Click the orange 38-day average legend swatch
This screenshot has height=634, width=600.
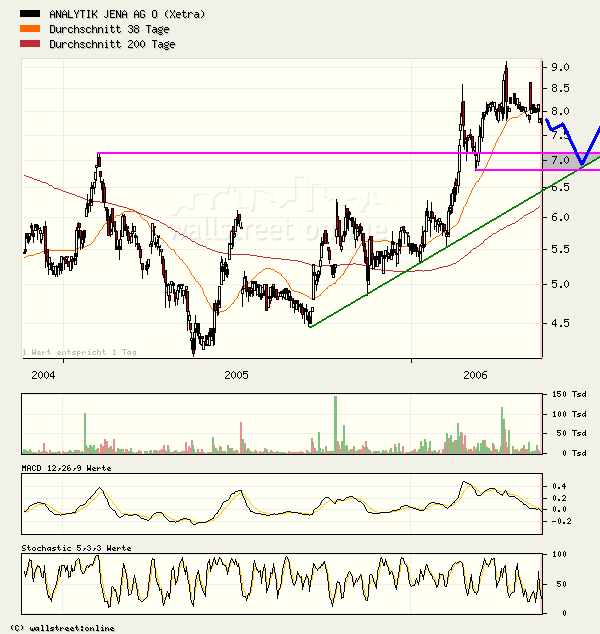[30, 28]
